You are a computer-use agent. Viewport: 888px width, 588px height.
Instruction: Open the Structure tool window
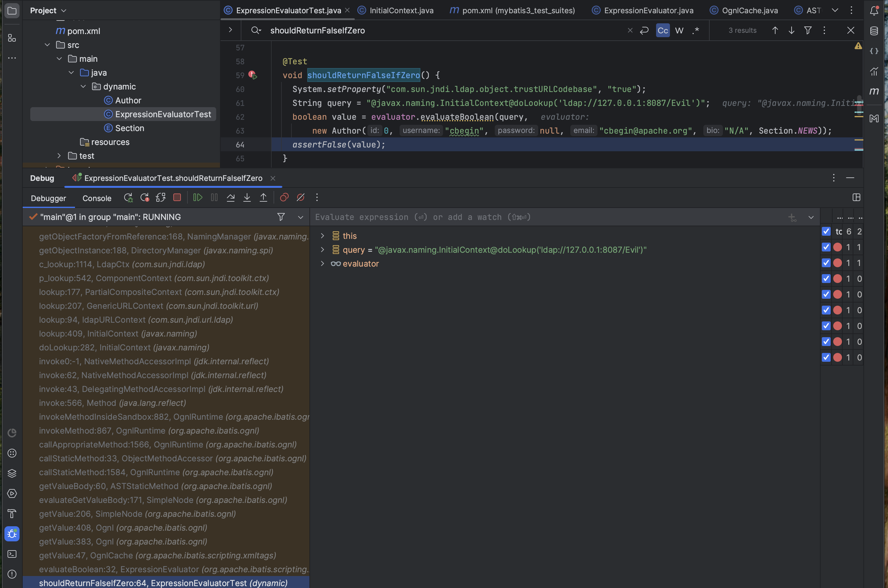click(x=12, y=38)
